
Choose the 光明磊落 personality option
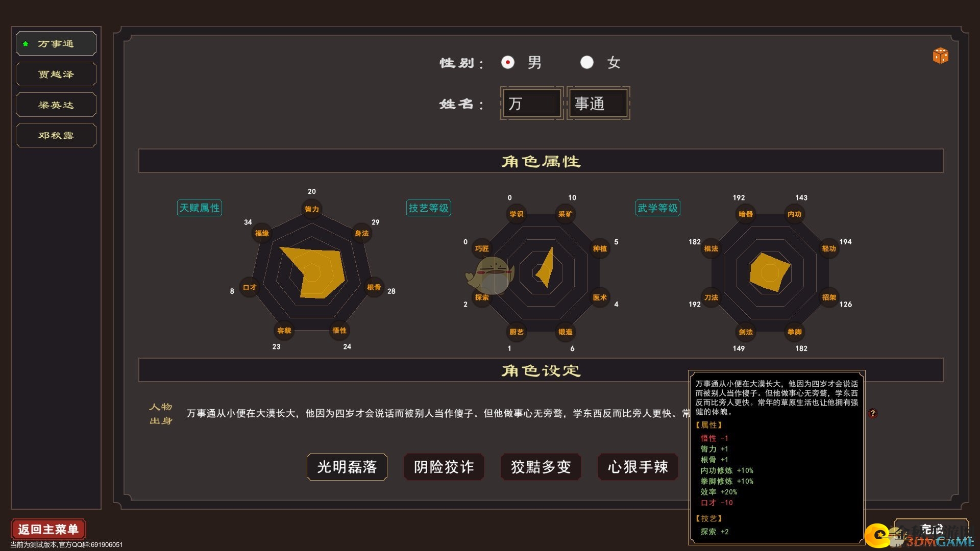[x=347, y=467]
